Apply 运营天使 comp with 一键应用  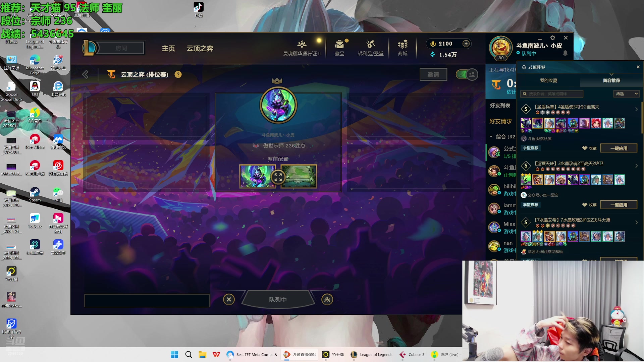point(619,205)
